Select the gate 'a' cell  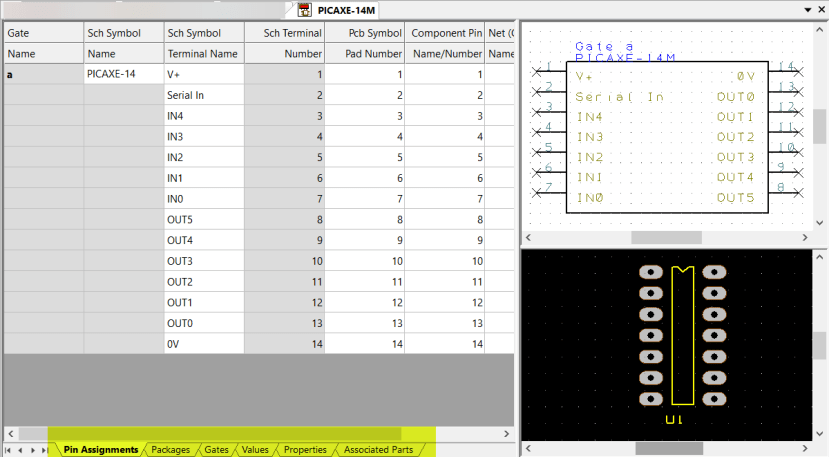point(43,74)
